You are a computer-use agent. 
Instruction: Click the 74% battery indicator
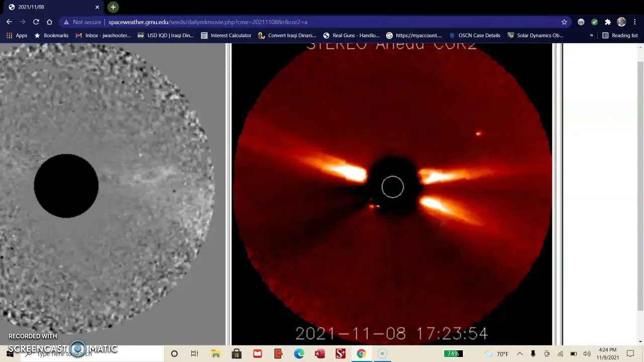[453, 354]
